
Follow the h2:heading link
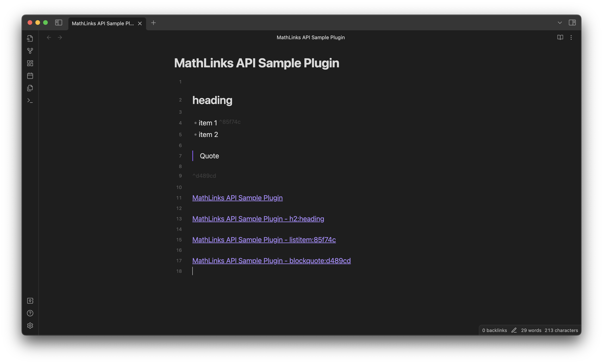click(258, 219)
